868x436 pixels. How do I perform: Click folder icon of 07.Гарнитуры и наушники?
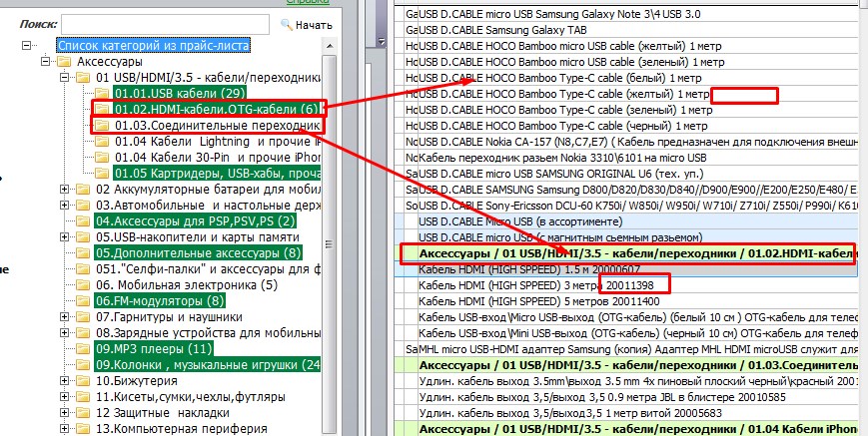pos(83,317)
